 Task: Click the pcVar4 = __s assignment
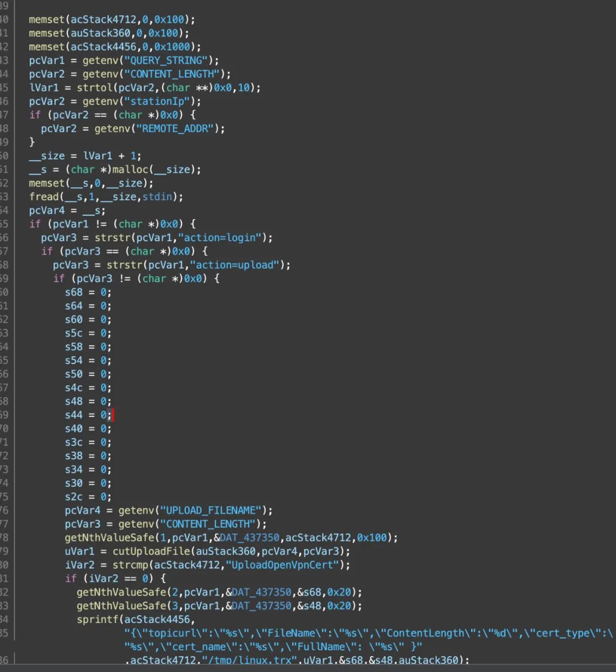[67, 211]
